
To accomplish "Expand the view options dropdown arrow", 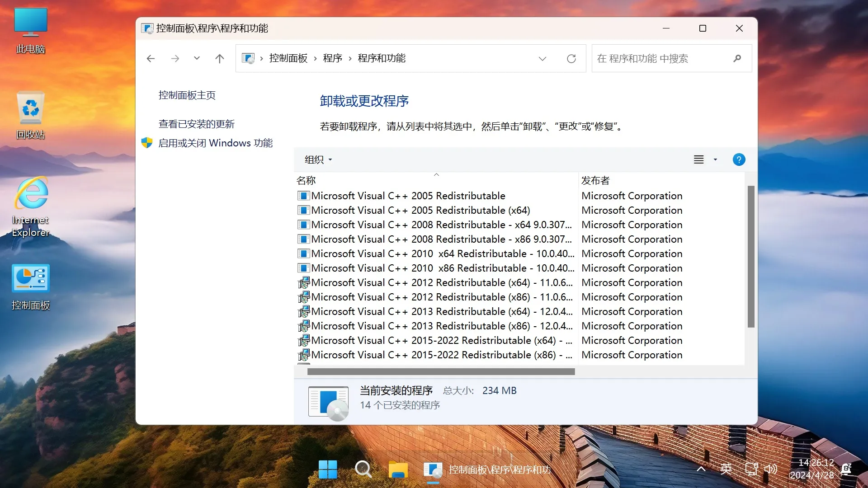I will (x=715, y=159).
